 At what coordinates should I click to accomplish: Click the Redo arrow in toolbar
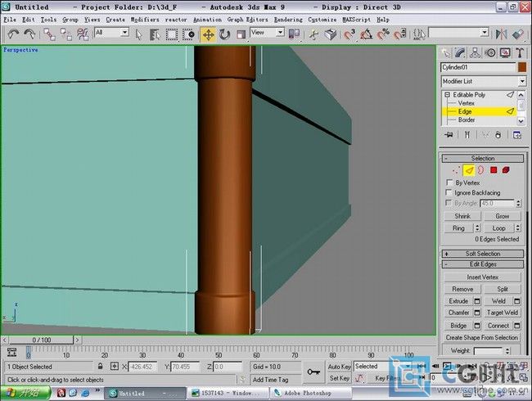coord(29,34)
